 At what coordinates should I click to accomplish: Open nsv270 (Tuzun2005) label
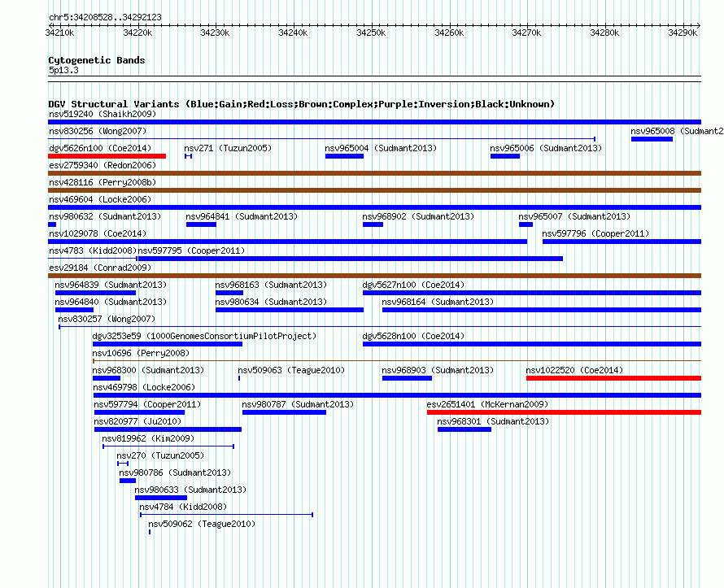pos(160,455)
